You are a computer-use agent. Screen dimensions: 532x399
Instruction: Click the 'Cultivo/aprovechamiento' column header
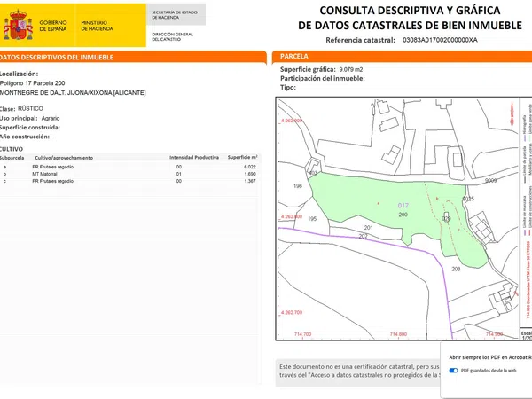tap(64, 158)
